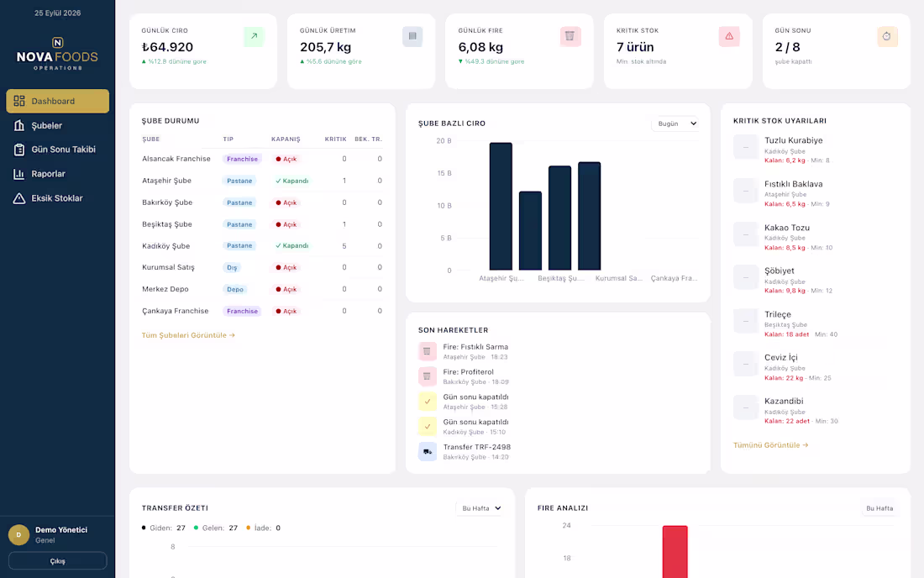Click the Dış tag on Kurumsal Satış row
Viewport: 924px width, 578px height.
pos(232,267)
